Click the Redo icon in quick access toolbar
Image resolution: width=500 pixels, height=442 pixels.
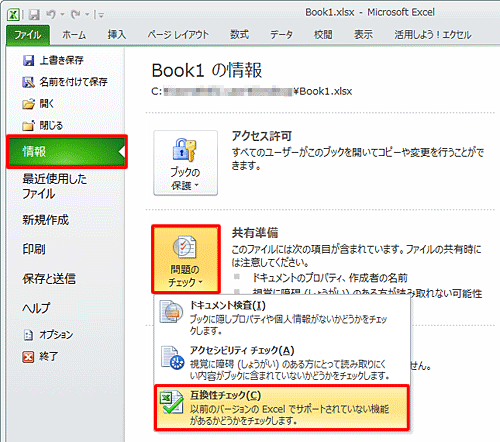tap(75, 14)
